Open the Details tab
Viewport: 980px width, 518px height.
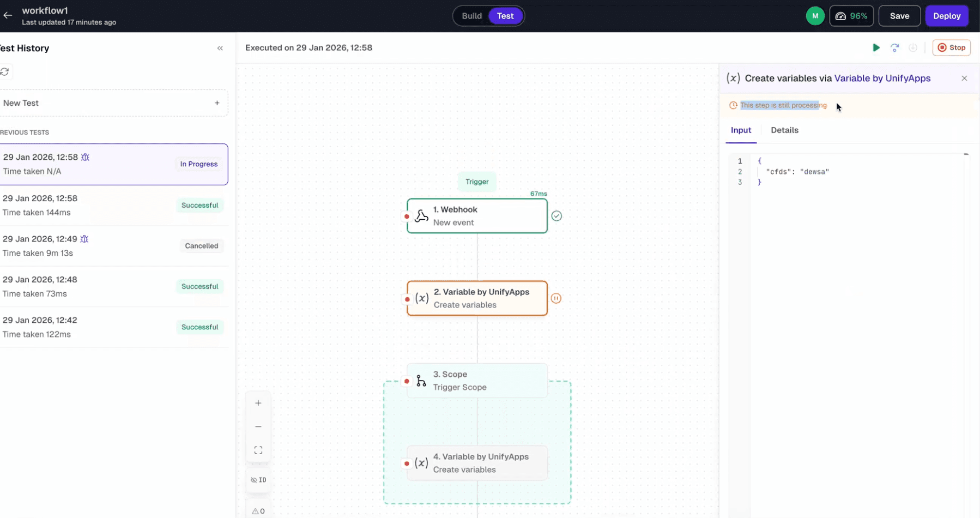tap(784, 130)
